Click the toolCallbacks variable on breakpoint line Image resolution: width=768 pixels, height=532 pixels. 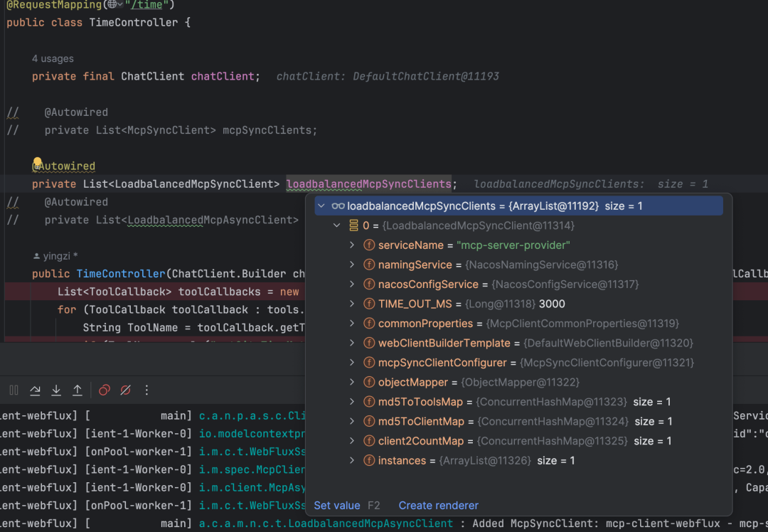pos(219,292)
